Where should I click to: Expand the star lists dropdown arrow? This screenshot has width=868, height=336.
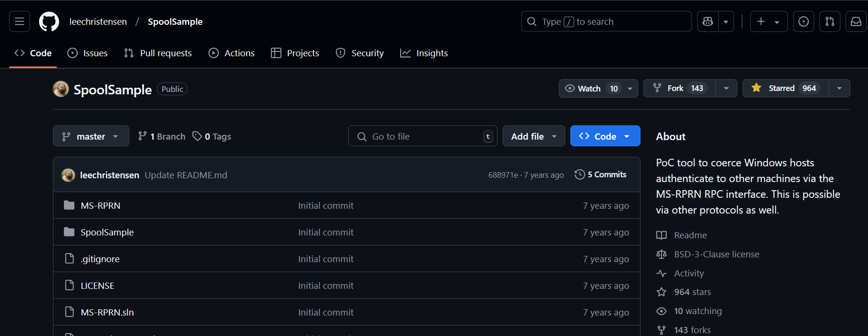(839, 88)
